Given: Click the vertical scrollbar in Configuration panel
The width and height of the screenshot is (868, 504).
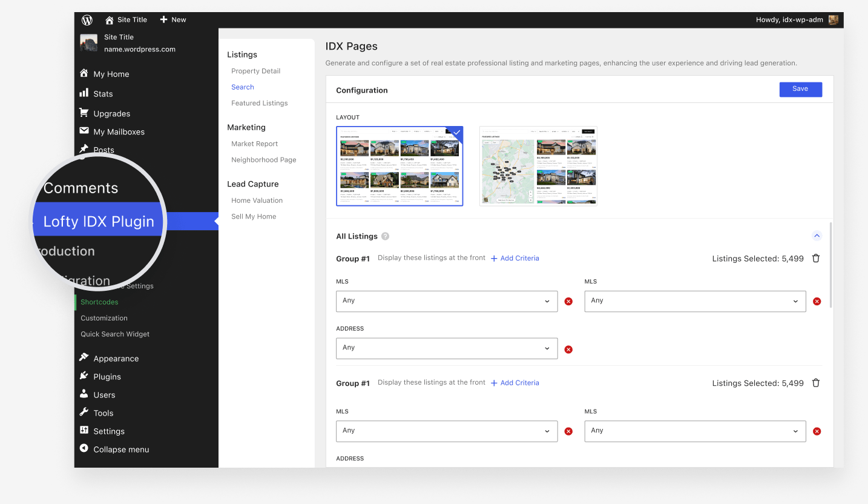Looking at the screenshot, I should [x=831, y=265].
